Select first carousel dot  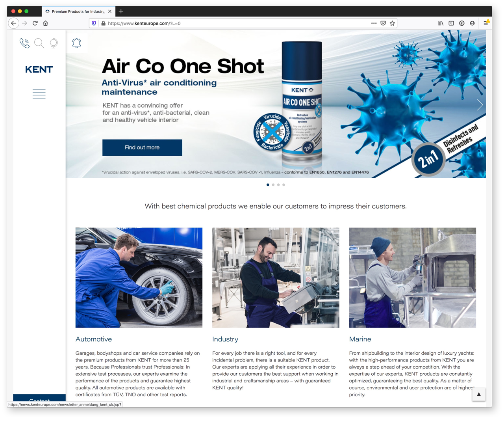(x=268, y=185)
